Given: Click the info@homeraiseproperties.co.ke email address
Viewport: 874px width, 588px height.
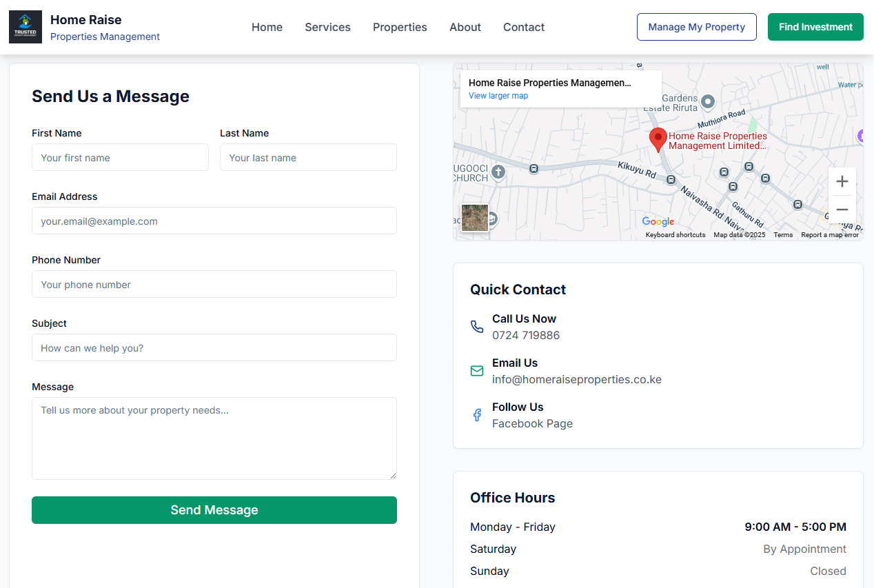Looking at the screenshot, I should [577, 379].
